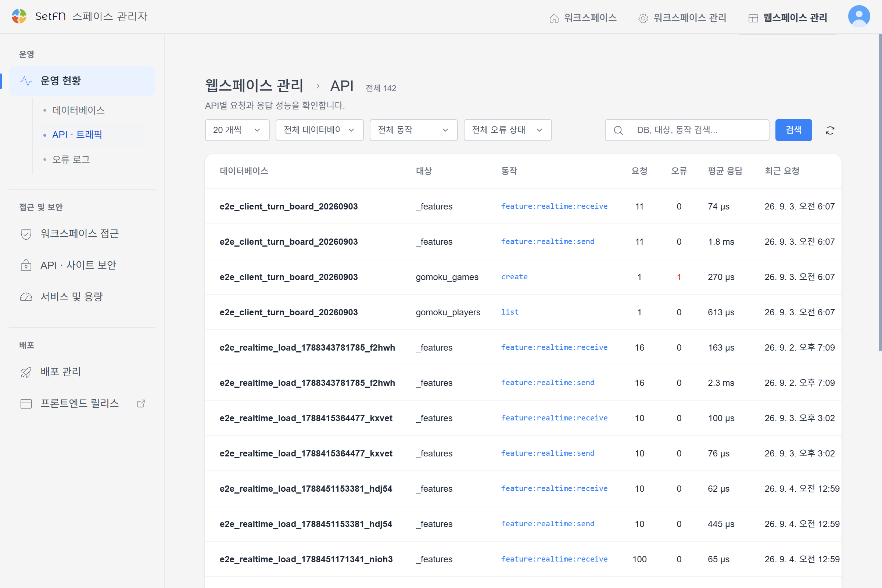Open the user avatar profile icon
This screenshot has height=588, width=882.
(859, 16)
